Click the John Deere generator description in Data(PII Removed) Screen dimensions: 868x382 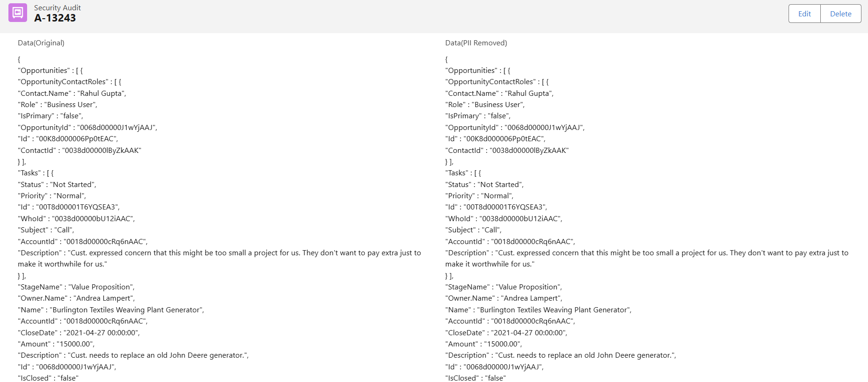pos(560,355)
